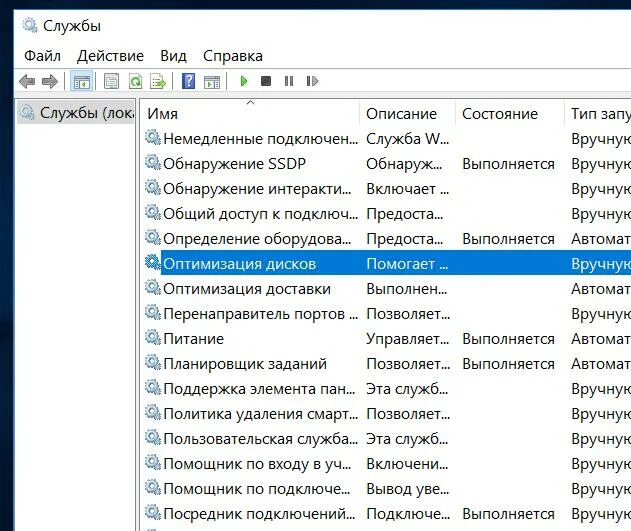Select Посредник подключений service row
Image resolution: width=631 pixels, height=531 pixels.
point(388,513)
